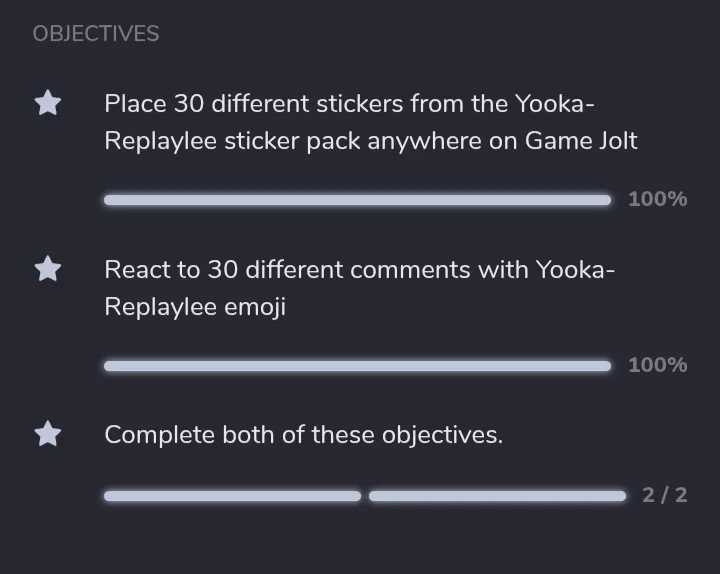Click the star icon beside the sticker objective

coord(48,103)
